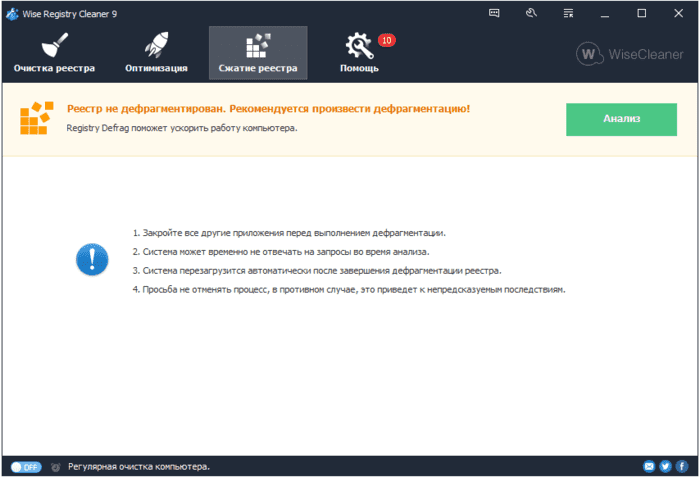The width and height of the screenshot is (700, 477).
Task: Click the Wise Registry Cleaner app icon
Action: coord(13,13)
